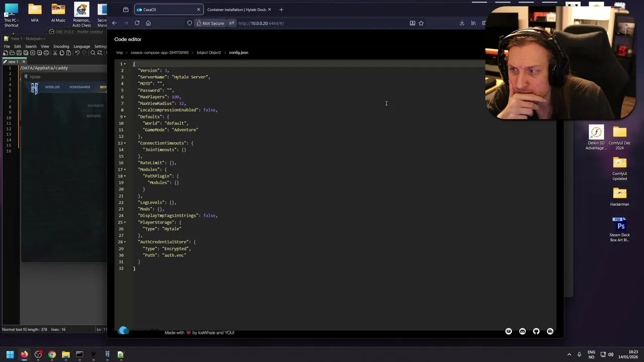Collapse the root object fold at line 1
Viewport: 644px width, 362px height.
(x=125, y=64)
